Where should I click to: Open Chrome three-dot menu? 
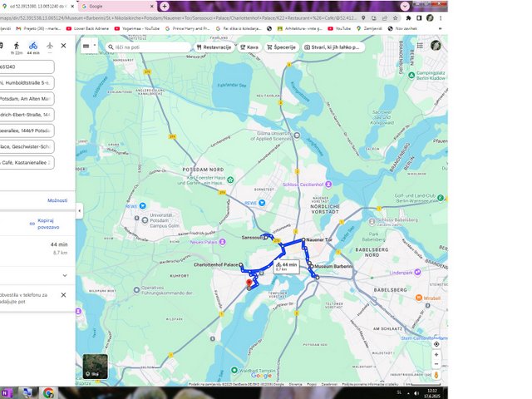(441, 18)
